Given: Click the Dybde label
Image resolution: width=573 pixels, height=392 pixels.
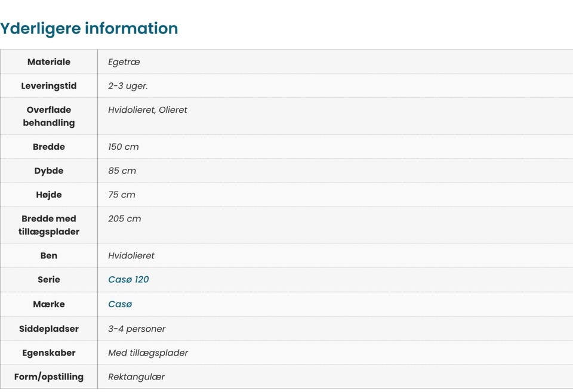Looking at the screenshot, I should [x=49, y=170].
